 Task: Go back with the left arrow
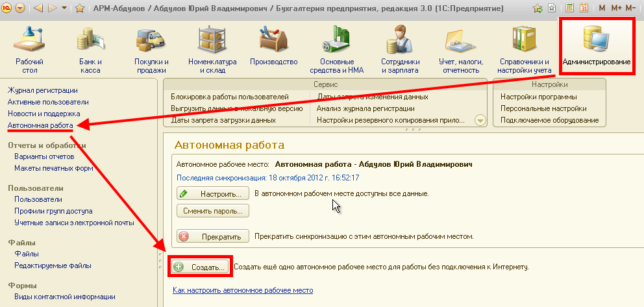(38, 8)
